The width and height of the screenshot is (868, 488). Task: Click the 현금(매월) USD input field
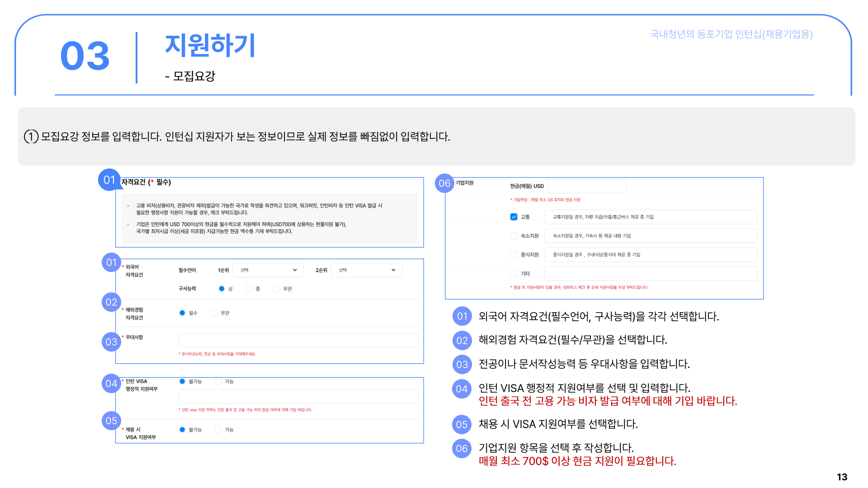(586, 186)
